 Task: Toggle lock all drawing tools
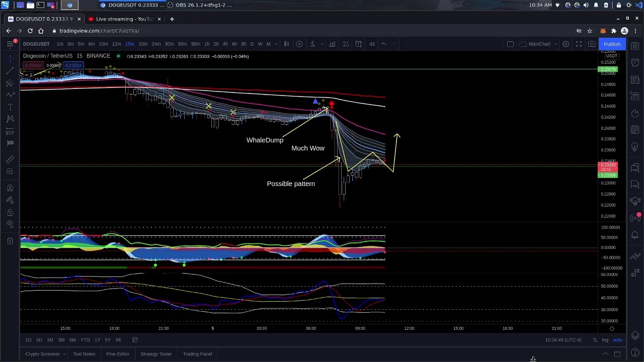pos(10,212)
